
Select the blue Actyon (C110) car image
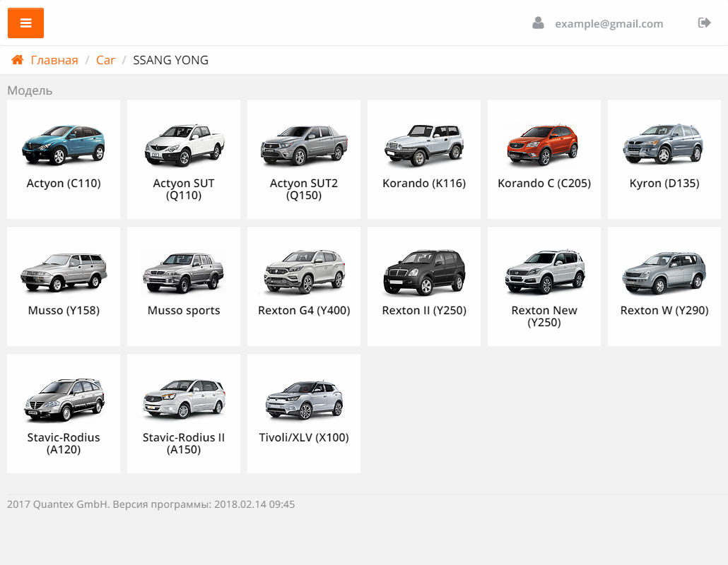click(x=64, y=145)
